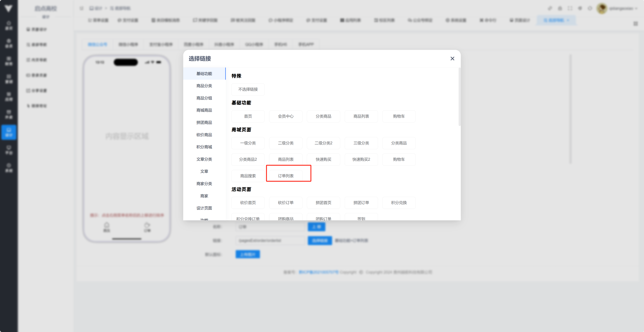Click the logo icon in top-left sidebar
This screenshot has width=644, height=332.
(x=9, y=9)
